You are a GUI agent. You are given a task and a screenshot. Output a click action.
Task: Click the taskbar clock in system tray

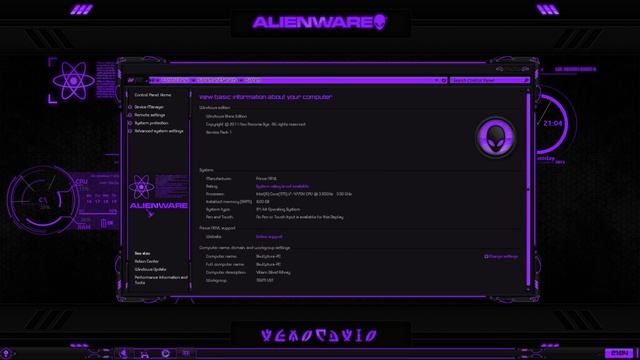point(619,353)
